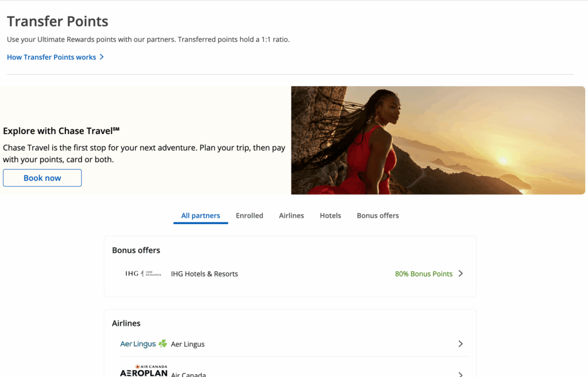This screenshot has width=588, height=377.
Task: Click the IHG One Rewards logo
Action: (143, 274)
